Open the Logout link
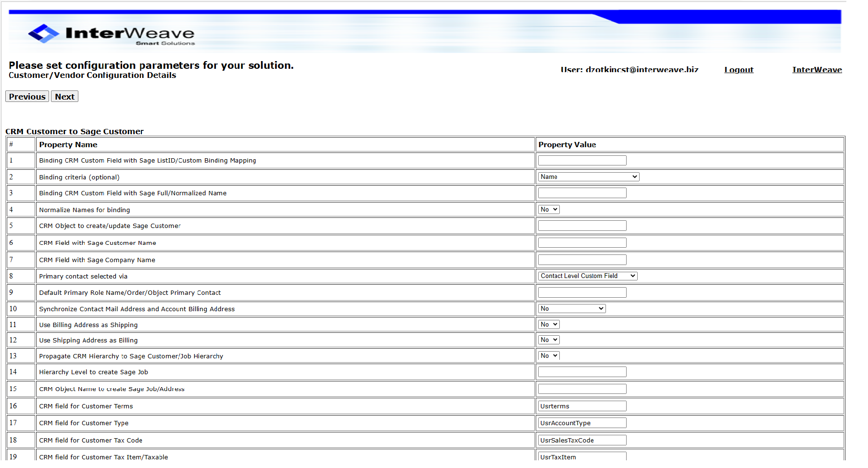Viewport: 868px width, 468px height. pyautogui.click(x=739, y=70)
